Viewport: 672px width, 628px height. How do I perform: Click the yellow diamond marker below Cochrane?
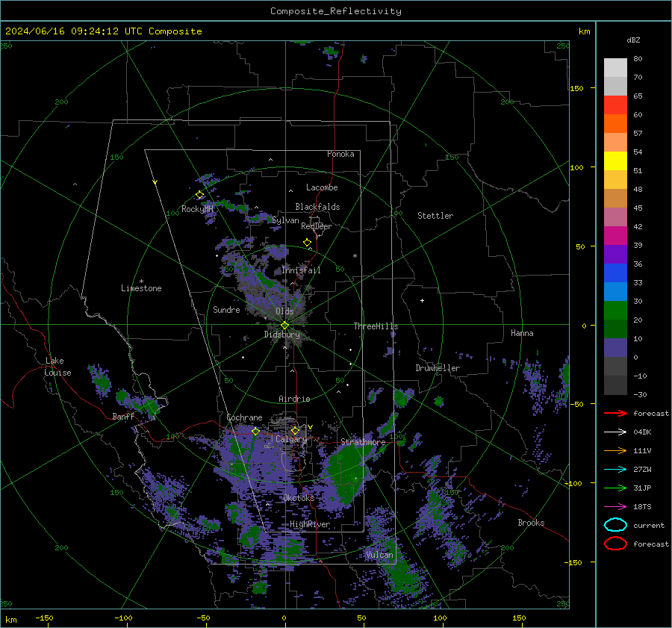point(255,431)
